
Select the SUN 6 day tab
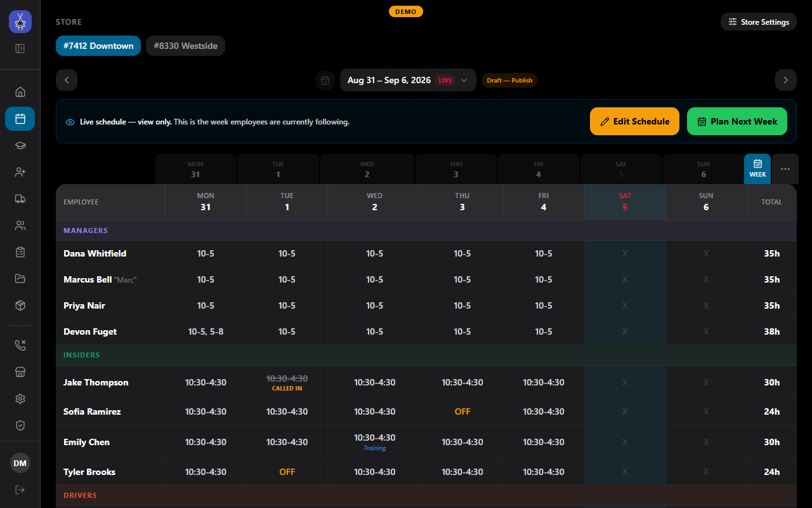703,169
